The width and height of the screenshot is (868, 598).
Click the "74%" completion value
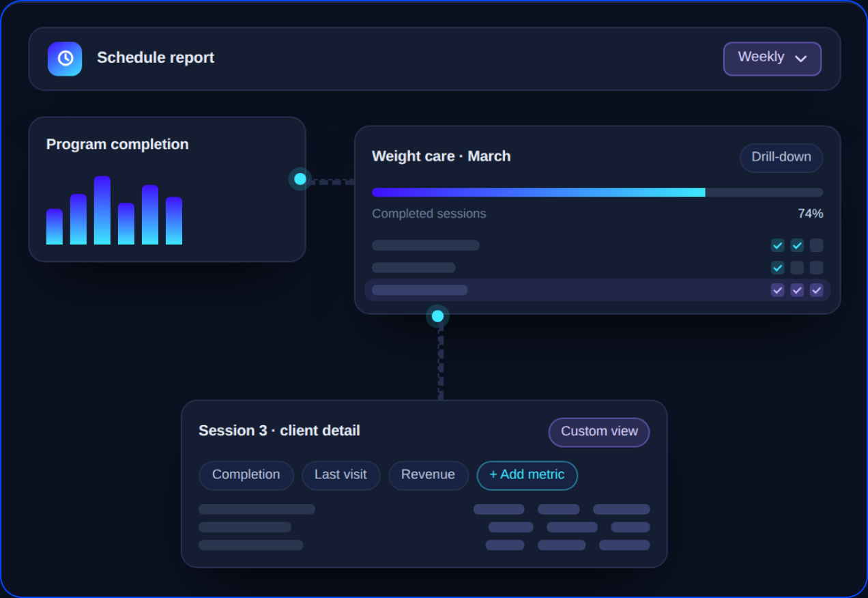[x=811, y=214]
